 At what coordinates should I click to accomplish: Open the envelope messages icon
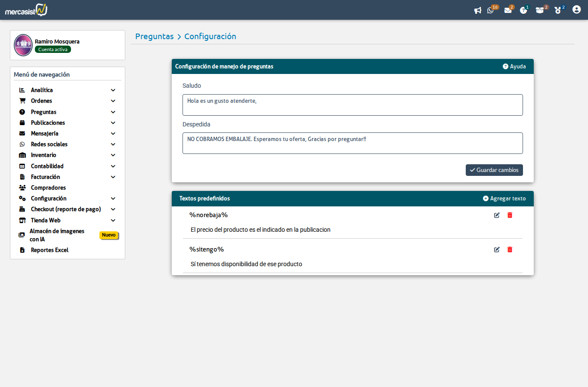[508, 10]
